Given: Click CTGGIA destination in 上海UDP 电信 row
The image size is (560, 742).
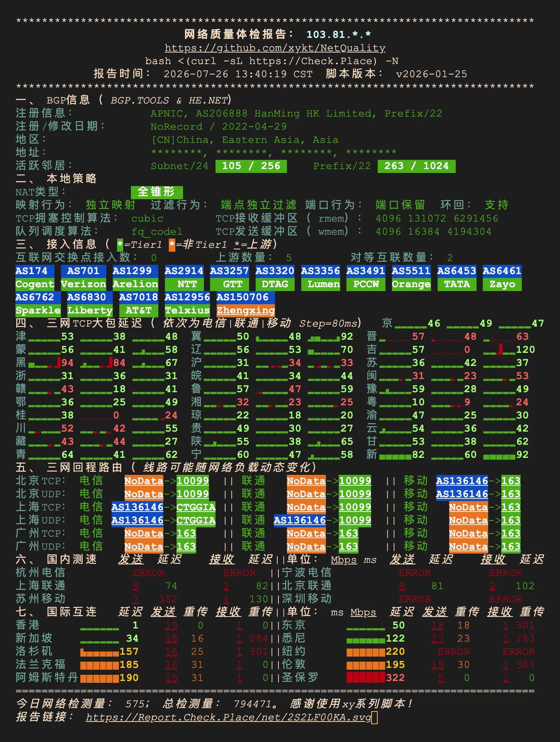Looking at the screenshot, I should [196, 520].
